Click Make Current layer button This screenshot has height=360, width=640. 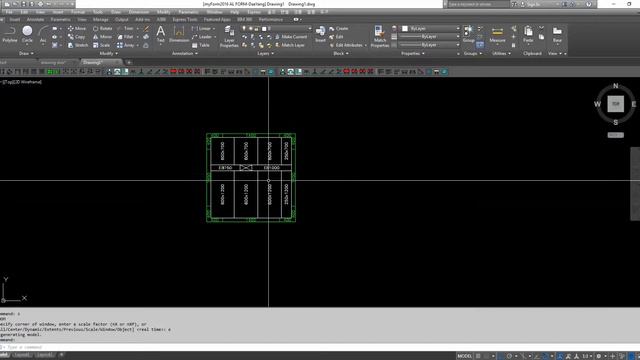click(291, 37)
